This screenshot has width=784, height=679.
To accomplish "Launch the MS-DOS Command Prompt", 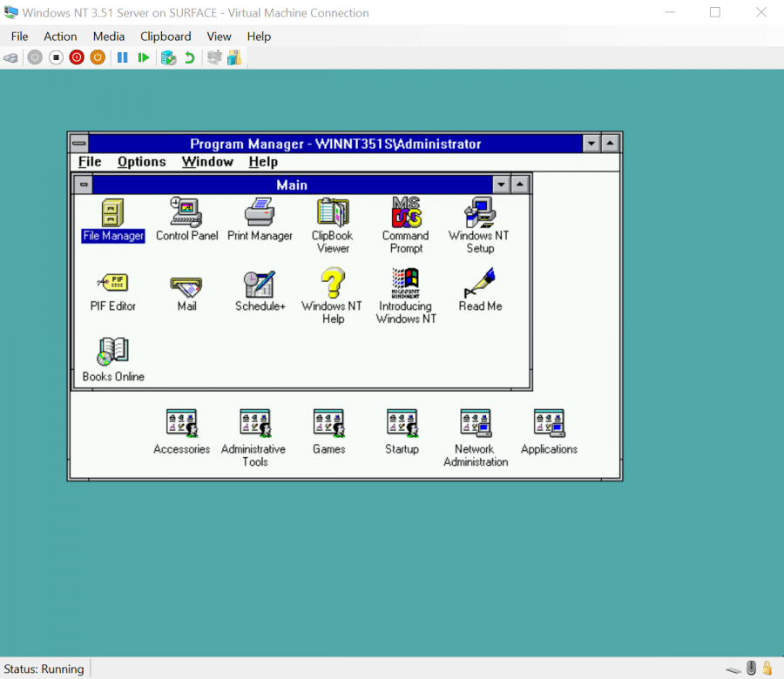I will pyautogui.click(x=405, y=213).
